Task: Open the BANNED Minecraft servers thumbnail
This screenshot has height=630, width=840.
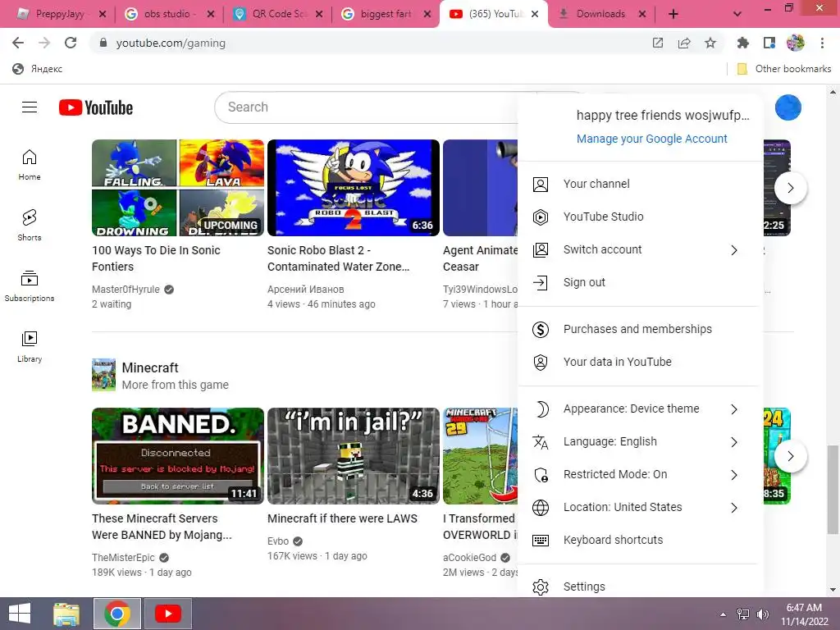Action: tap(178, 456)
